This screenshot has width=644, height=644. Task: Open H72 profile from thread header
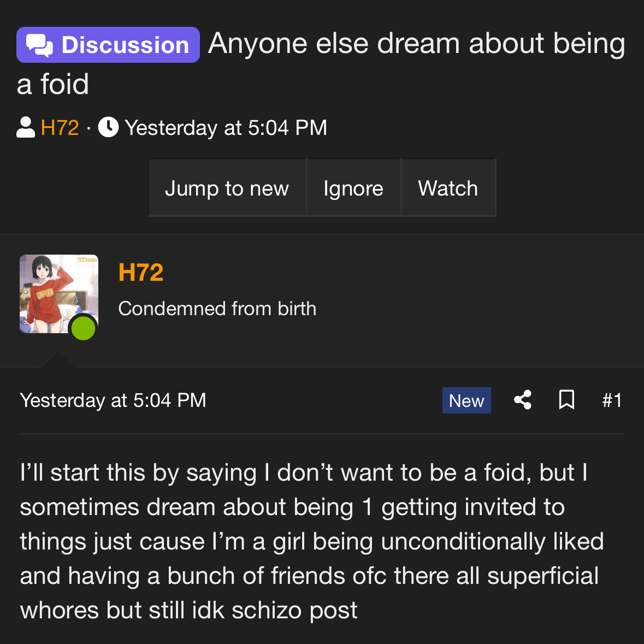click(x=60, y=127)
